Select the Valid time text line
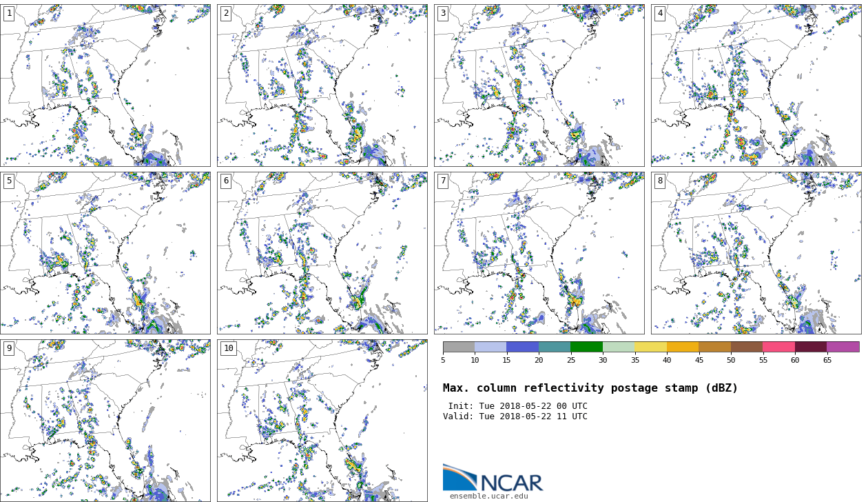The height and width of the screenshot is (502, 868). pos(515,416)
